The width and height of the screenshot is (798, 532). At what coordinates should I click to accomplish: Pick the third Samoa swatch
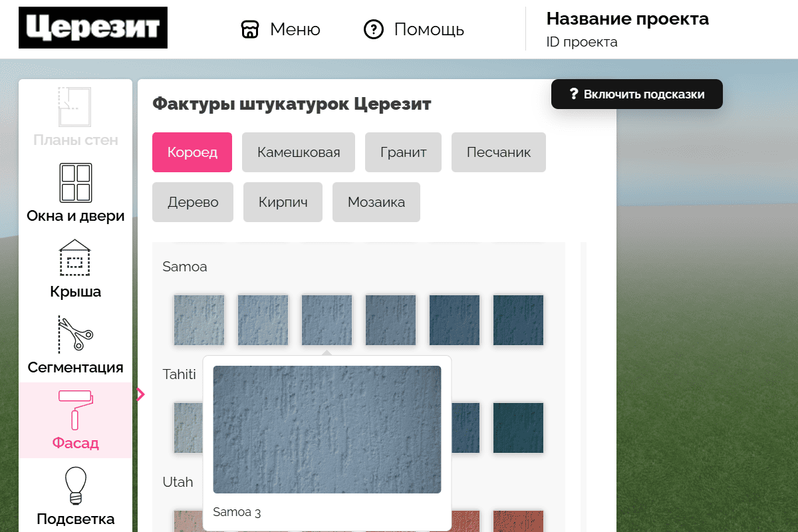327,320
